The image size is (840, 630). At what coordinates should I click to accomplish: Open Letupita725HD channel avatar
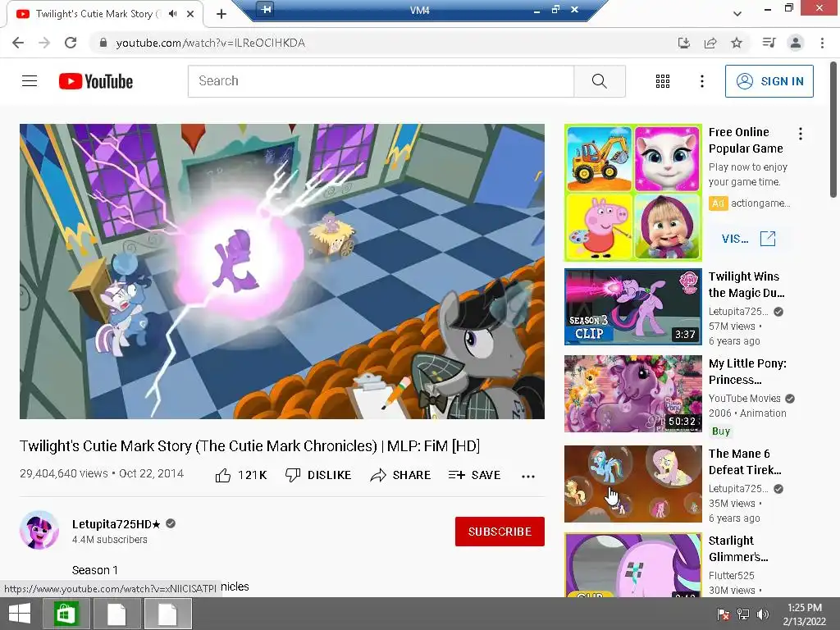click(39, 531)
